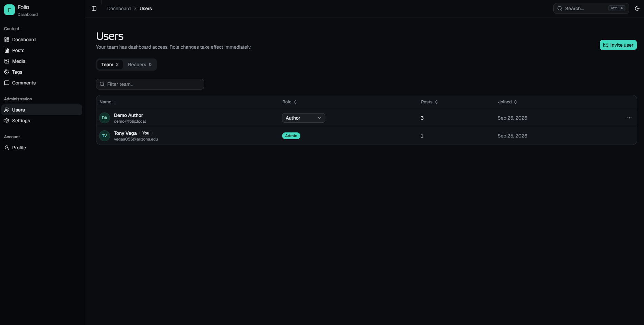
Task: Toggle the sidebar panel icon
Action: 94,8
